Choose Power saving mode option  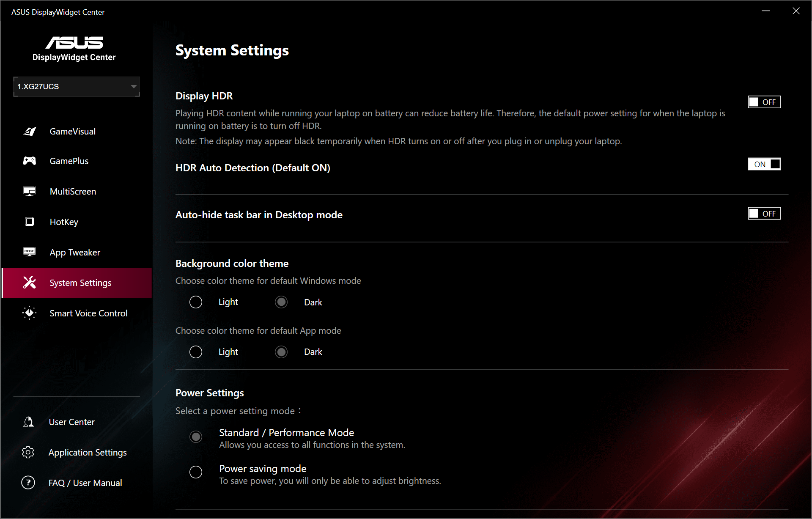[x=196, y=472]
